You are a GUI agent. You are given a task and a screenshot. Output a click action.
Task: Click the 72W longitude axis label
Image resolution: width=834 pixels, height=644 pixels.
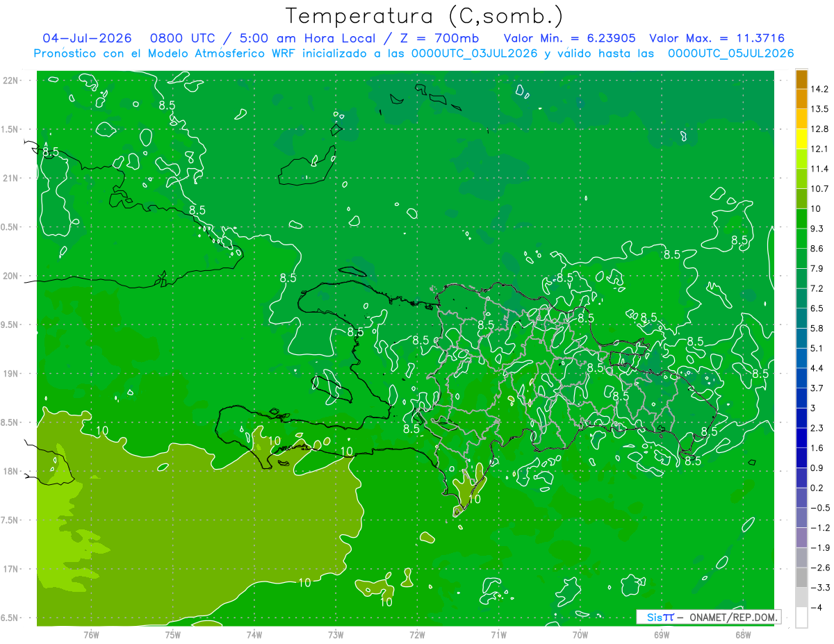[x=417, y=634]
